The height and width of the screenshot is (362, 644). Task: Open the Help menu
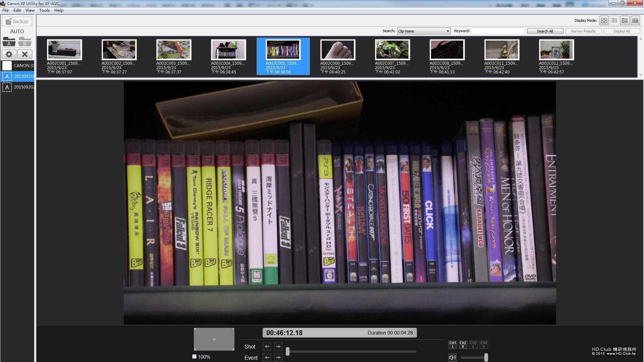[x=59, y=10]
